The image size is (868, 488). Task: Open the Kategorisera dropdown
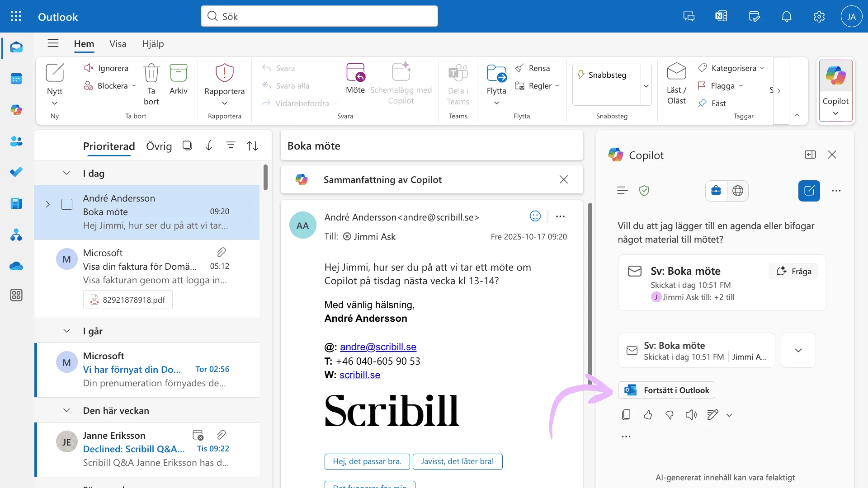[762, 68]
